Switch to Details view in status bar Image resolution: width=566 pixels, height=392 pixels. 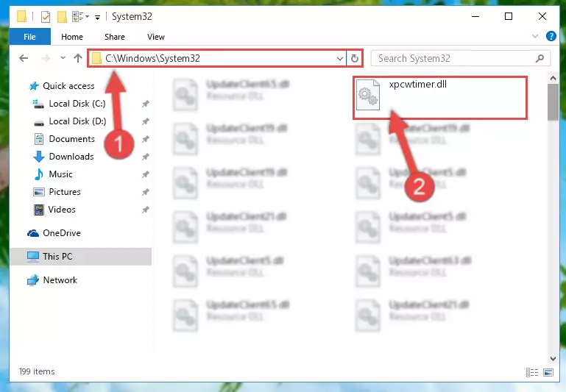[x=532, y=372]
